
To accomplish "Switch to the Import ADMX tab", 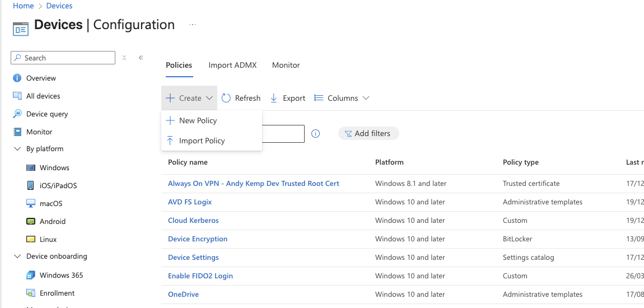I will [x=232, y=66].
